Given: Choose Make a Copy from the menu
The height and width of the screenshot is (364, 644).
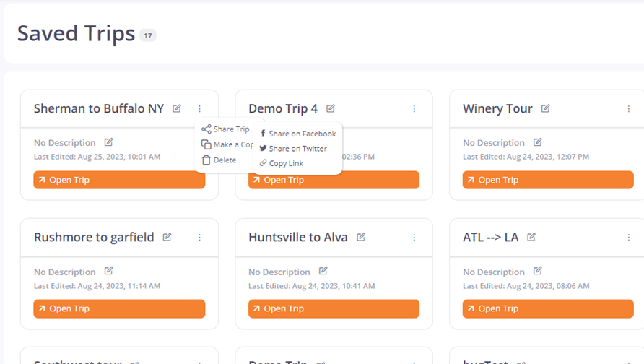Looking at the screenshot, I should pos(227,144).
